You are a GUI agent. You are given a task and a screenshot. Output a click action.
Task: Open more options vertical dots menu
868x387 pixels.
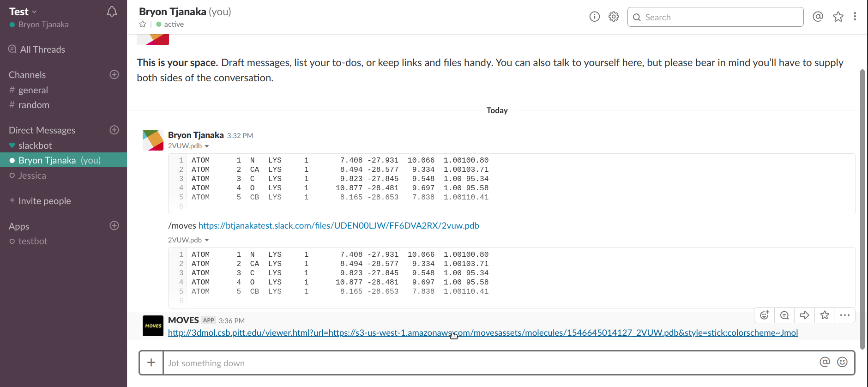tap(855, 17)
